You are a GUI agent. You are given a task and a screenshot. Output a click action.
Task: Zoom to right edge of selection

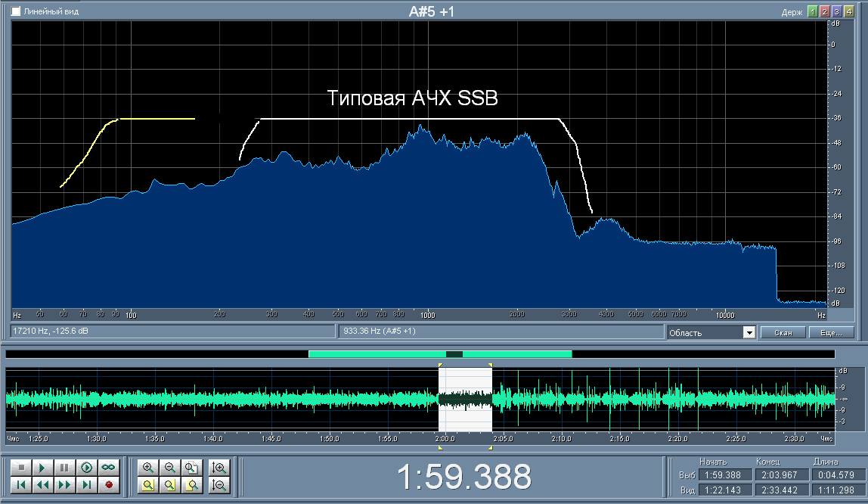click(x=191, y=485)
